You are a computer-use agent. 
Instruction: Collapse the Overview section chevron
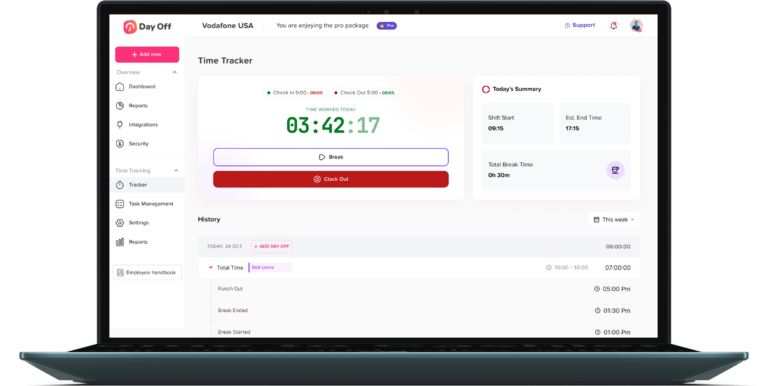(175, 72)
